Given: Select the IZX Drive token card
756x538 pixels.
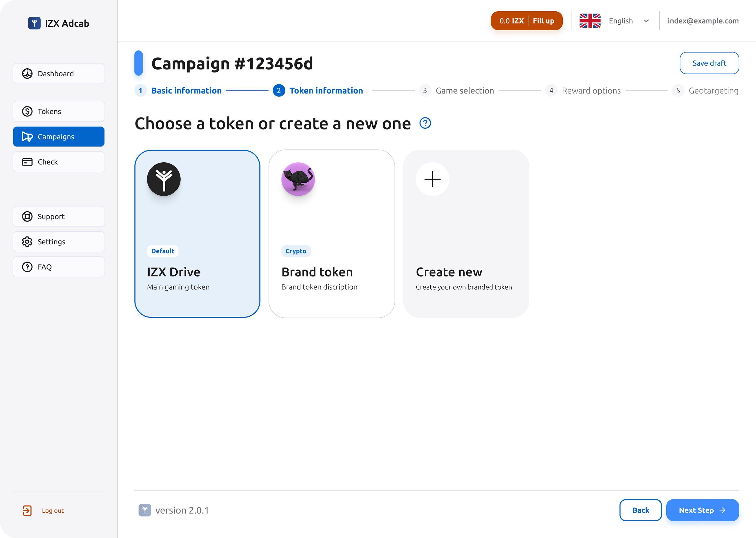Looking at the screenshot, I should 197,233.
